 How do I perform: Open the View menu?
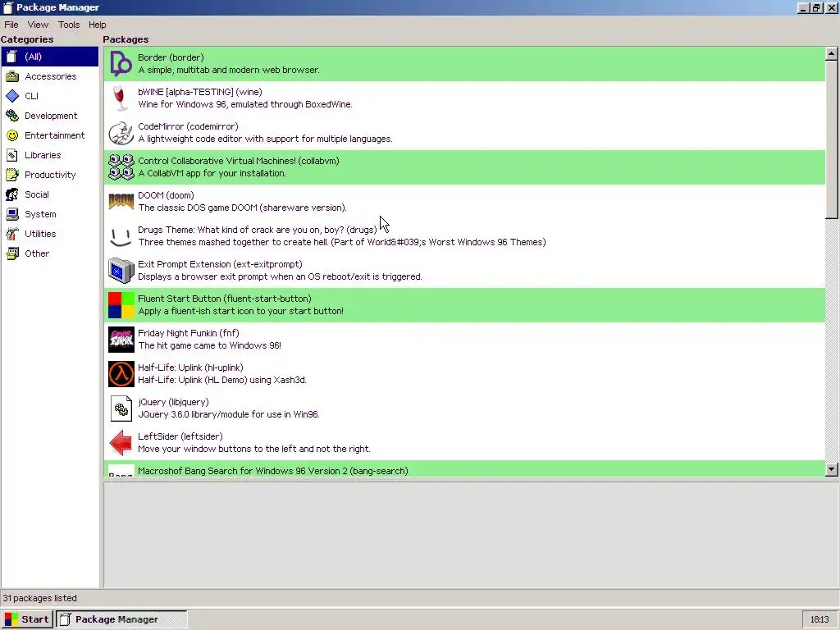click(38, 25)
